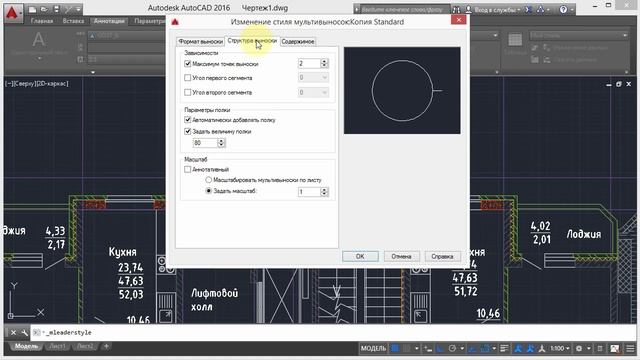Enable the Аннотативный checkbox
The height and width of the screenshot is (360, 640).
pyautogui.click(x=188, y=169)
